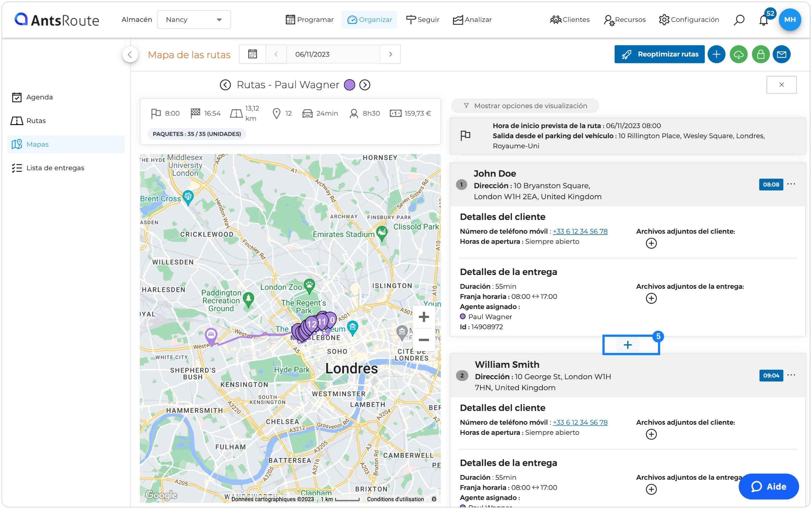Go to Clientes section
Viewport: 812px width, 509px height.
[x=569, y=20]
